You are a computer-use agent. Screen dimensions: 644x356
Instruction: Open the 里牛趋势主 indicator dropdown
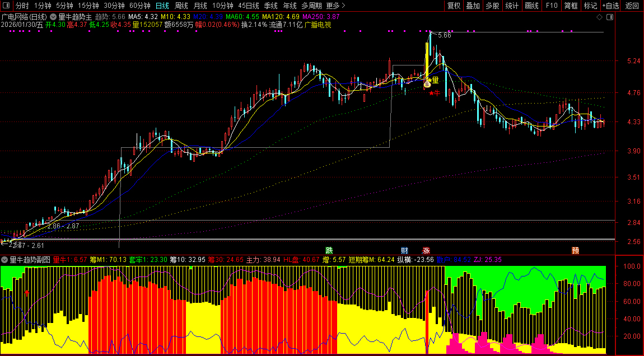point(54,17)
